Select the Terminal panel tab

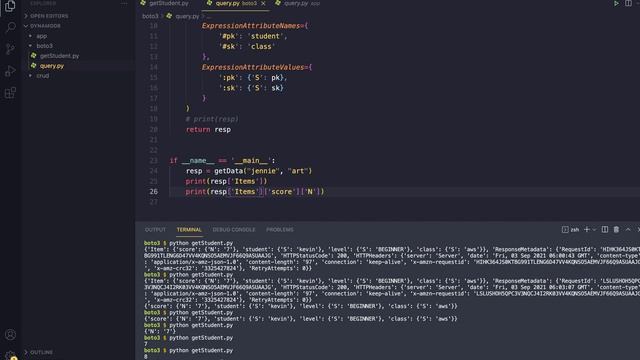coord(189,230)
